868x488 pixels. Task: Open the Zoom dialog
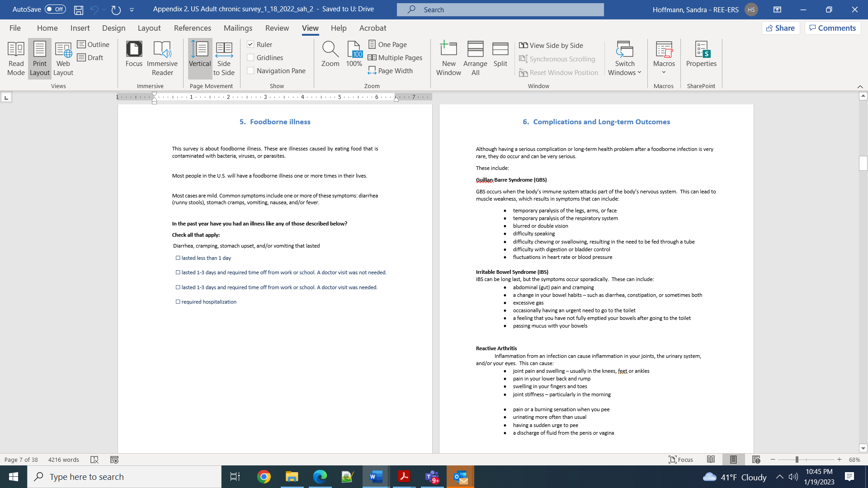pyautogui.click(x=330, y=54)
